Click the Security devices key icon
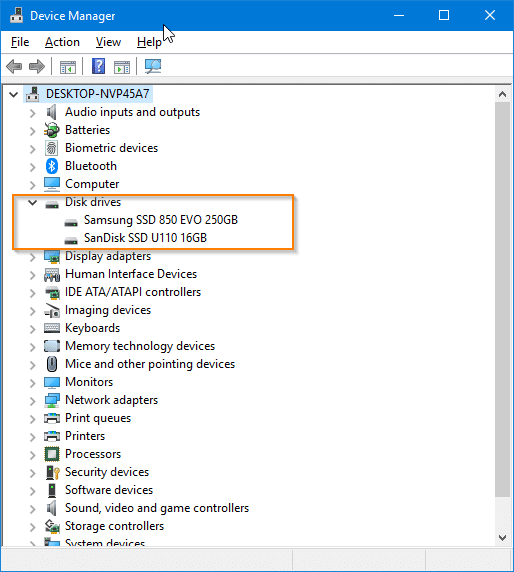 click(53, 472)
